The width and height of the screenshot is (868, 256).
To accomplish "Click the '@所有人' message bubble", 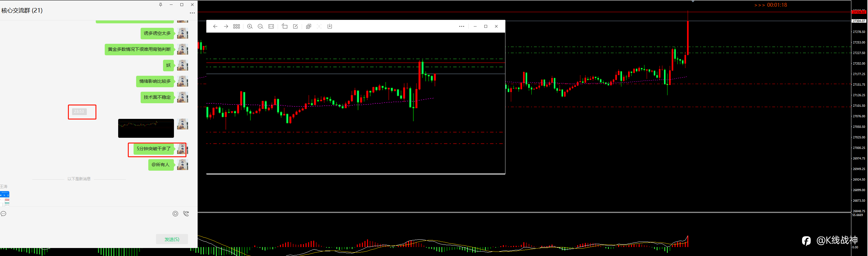I will click(x=161, y=165).
